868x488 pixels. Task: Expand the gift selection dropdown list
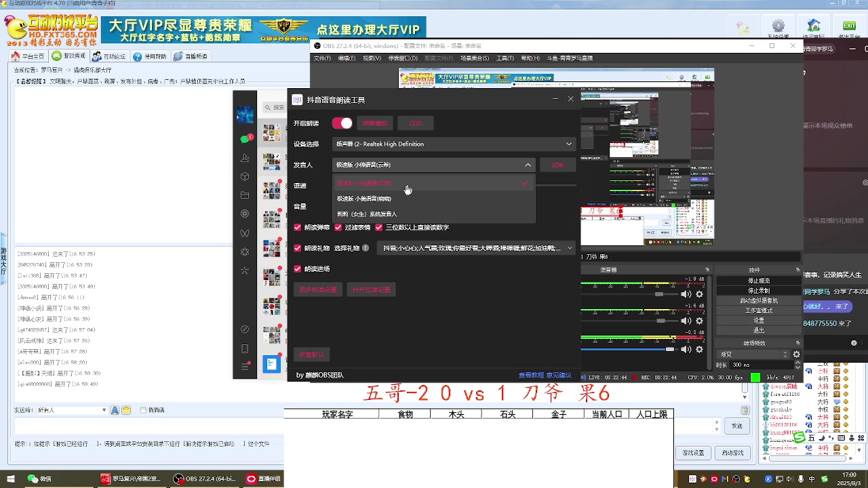point(477,248)
